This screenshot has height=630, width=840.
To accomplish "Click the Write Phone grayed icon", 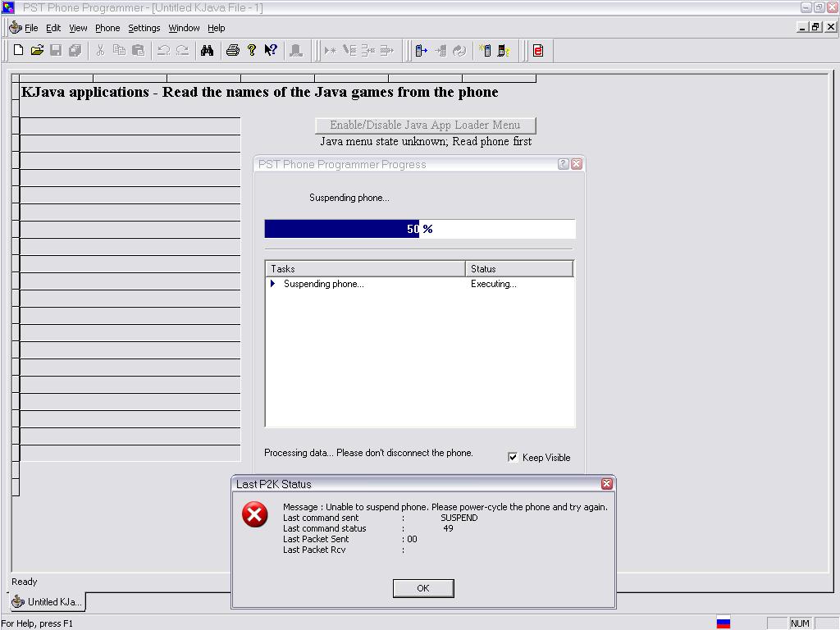I will pos(441,50).
